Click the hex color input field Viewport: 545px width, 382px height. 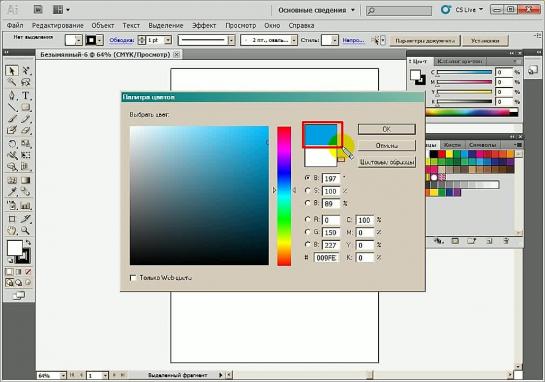coord(326,258)
